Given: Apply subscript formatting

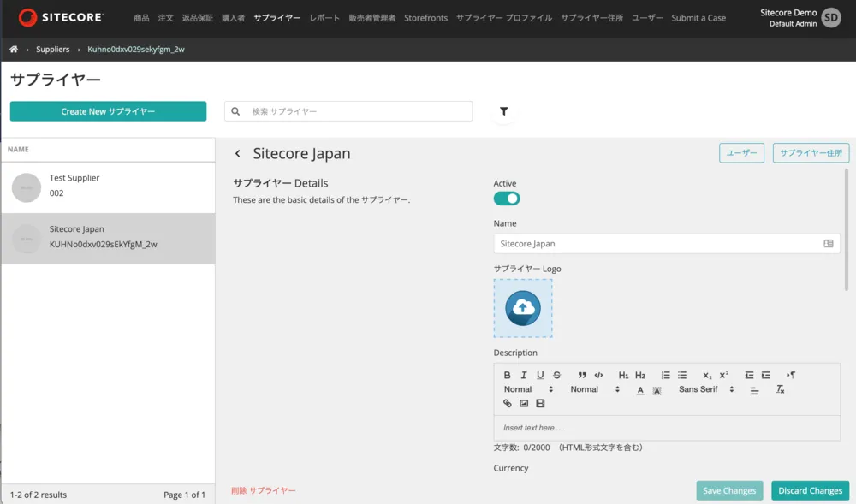Looking at the screenshot, I should click(707, 375).
